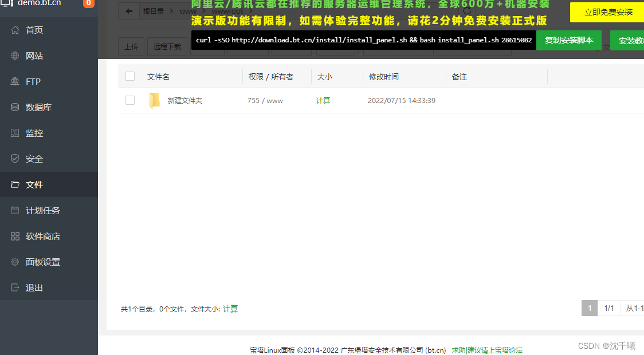Tick the select-all checkbox in table header
Viewport: 644px width, 355px height.
[130, 76]
